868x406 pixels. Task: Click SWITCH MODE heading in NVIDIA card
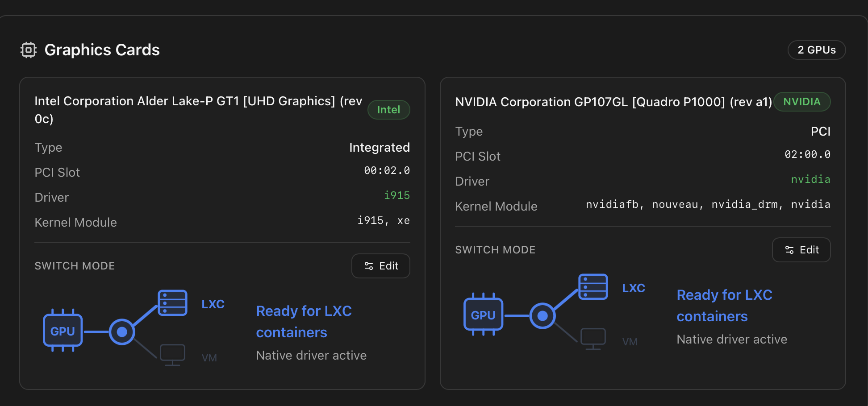coord(495,250)
